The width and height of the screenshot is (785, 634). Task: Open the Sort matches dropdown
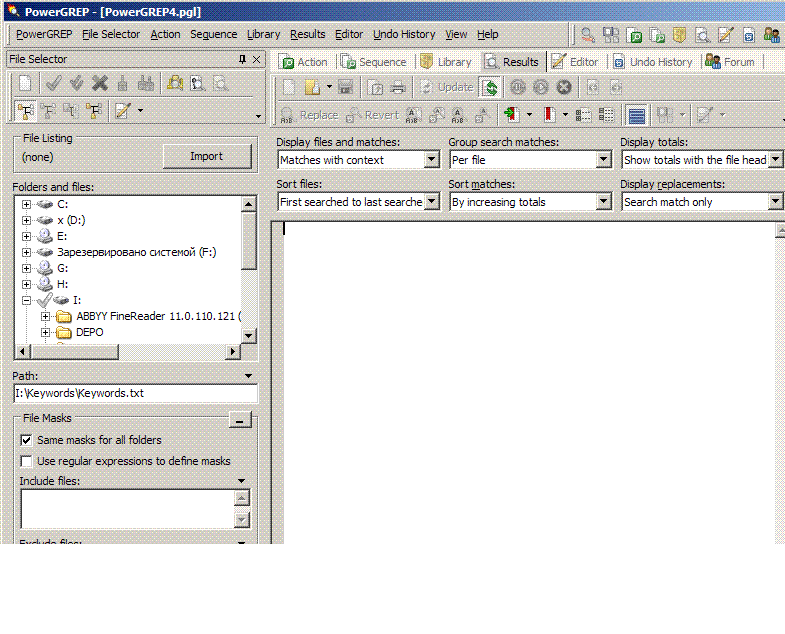pyautogui.click(x=604, y=202)
